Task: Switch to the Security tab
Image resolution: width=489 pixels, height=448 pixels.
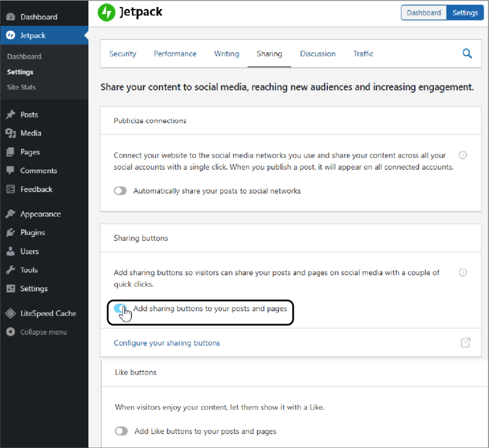Action: click(123, 53)
